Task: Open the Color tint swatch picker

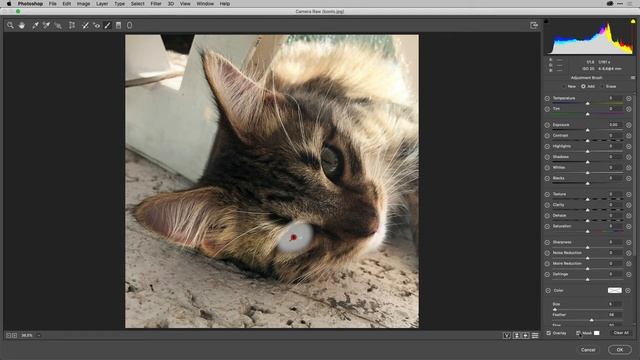Action: (x=615, y=291)
